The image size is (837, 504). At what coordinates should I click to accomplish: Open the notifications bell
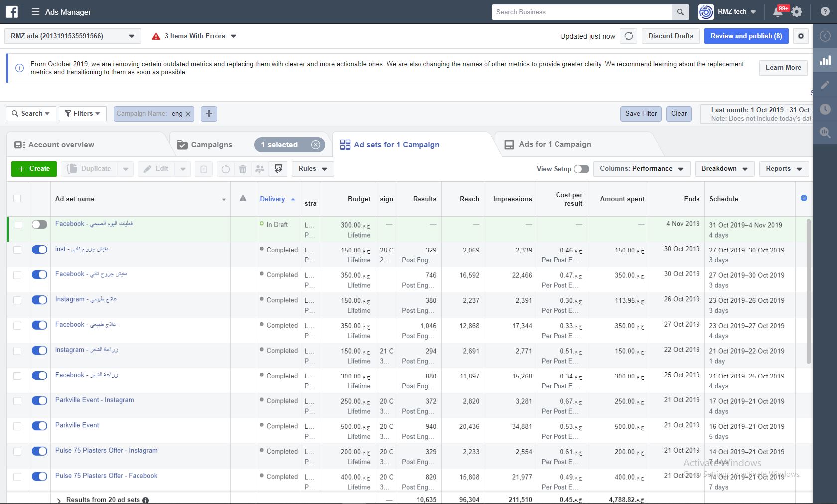778,12
